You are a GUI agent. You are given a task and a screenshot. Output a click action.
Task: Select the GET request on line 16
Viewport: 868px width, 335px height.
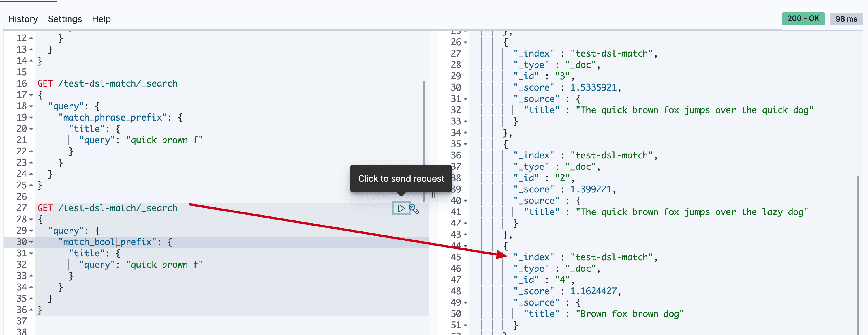point(107,83)
